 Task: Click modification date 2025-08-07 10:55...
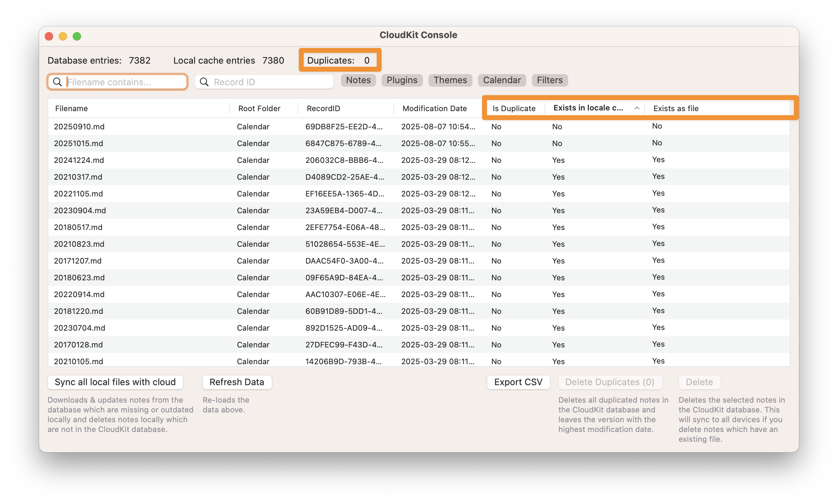point(438,143)
